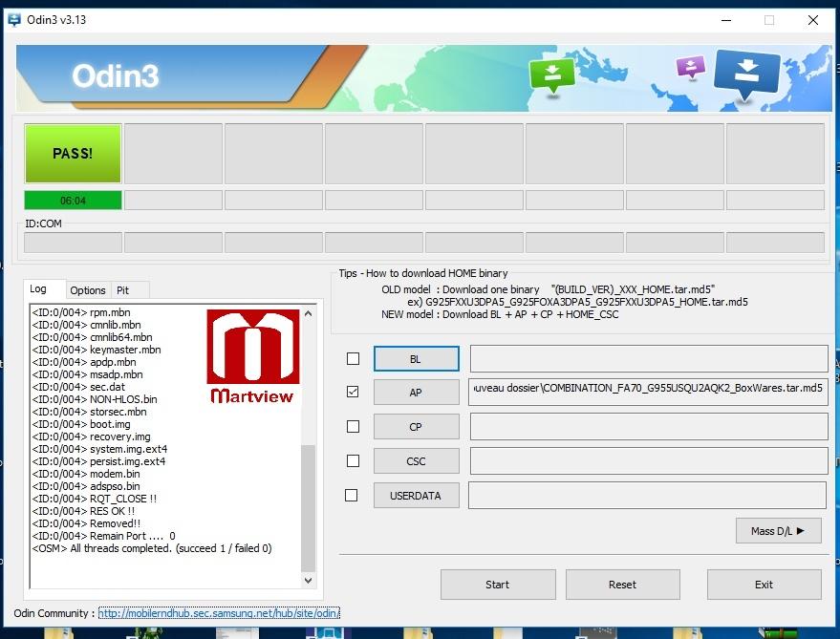Click the "recovery.img" log entry
This screenshot has height=639, width=840.
tap(91, 436)
